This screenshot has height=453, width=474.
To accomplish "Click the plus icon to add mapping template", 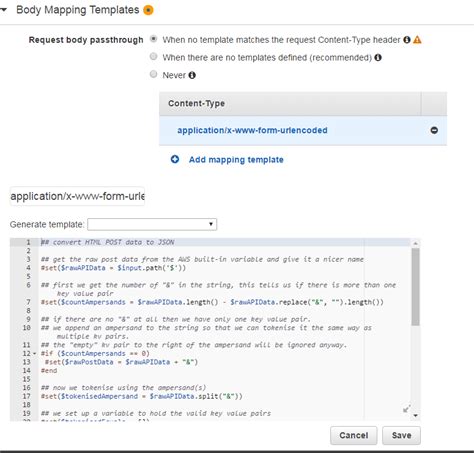I will [x=175, y=159].
